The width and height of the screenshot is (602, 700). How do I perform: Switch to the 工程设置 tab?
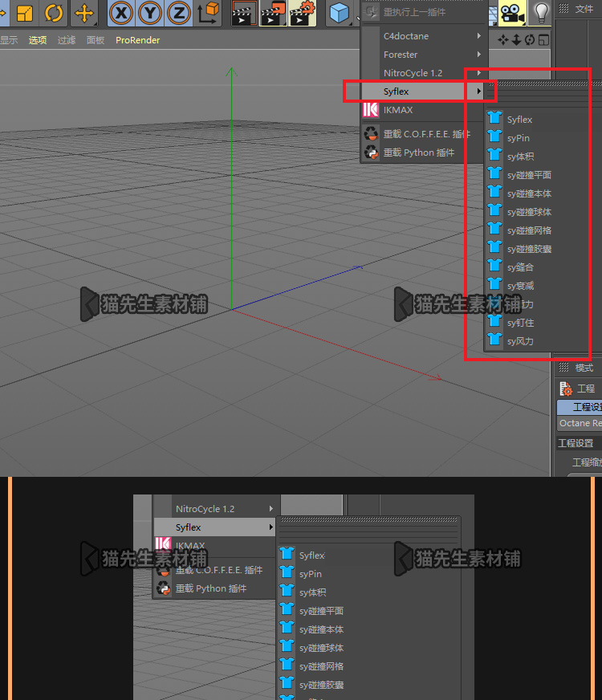click(x=580, y=407)
